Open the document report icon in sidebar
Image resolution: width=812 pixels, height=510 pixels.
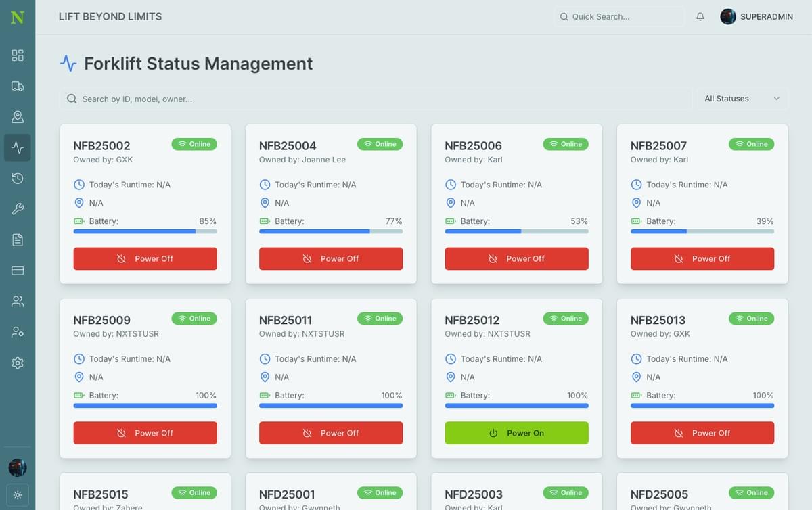pyautogui.click(x=18, y=240)
